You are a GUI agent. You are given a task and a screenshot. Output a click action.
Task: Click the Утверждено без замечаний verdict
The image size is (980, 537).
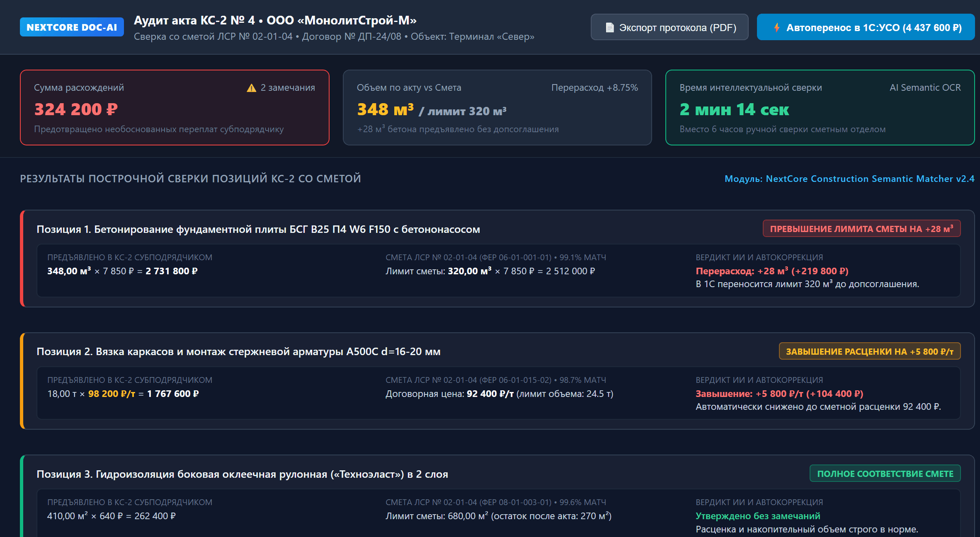click(x=758, y=516)
